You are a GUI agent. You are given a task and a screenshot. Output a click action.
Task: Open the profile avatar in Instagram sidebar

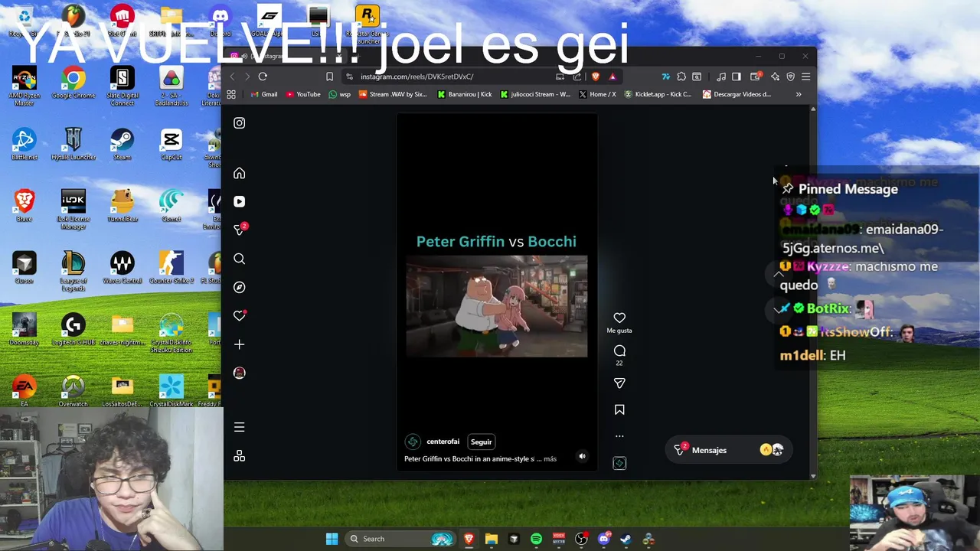point(239,373)
